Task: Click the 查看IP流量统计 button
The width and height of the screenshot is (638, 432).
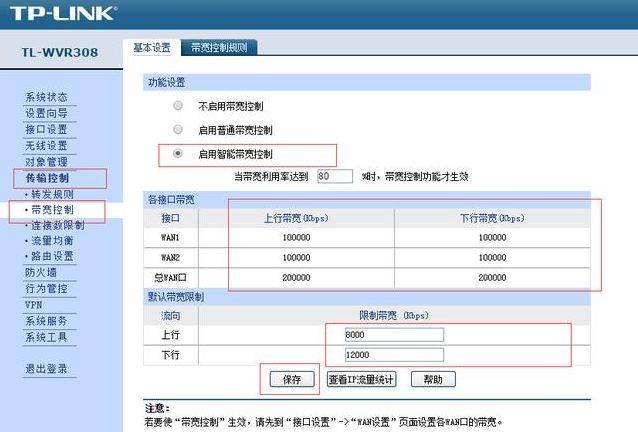Action: tap(361, 380)
